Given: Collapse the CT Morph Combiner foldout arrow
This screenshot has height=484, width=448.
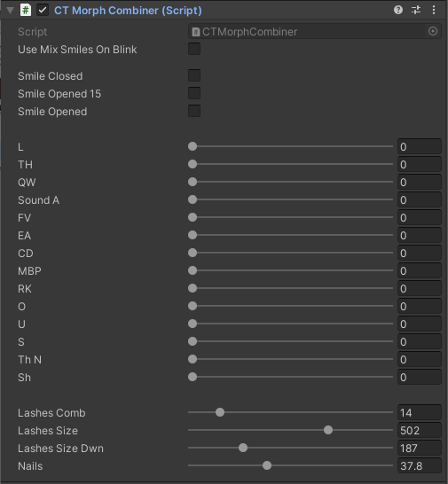Looking at the screenshot, I should (10, 11).
